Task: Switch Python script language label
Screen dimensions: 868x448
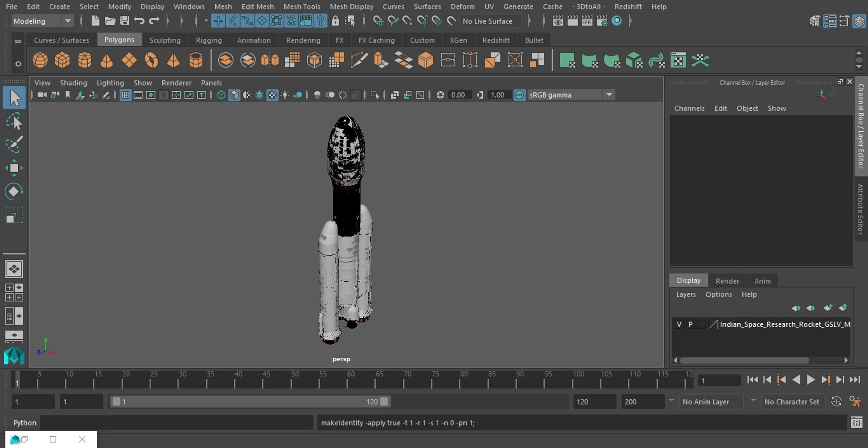Action: [24, 423]
